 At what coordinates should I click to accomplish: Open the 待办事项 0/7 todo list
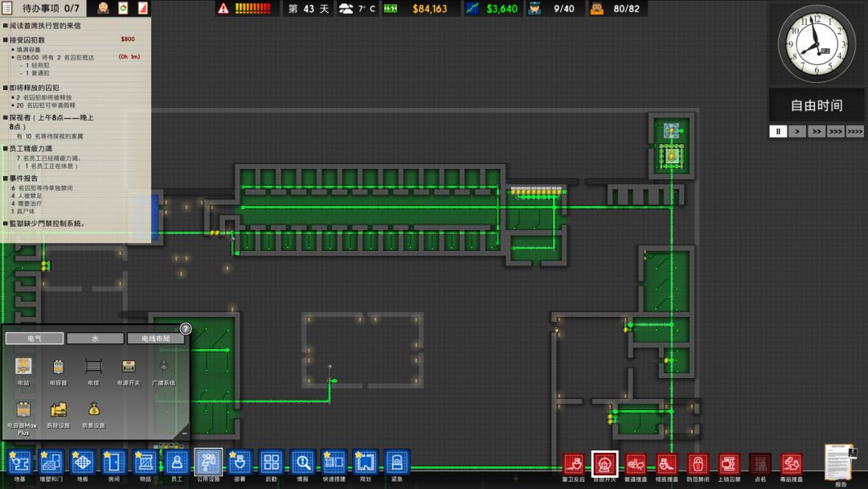point(51,8)
